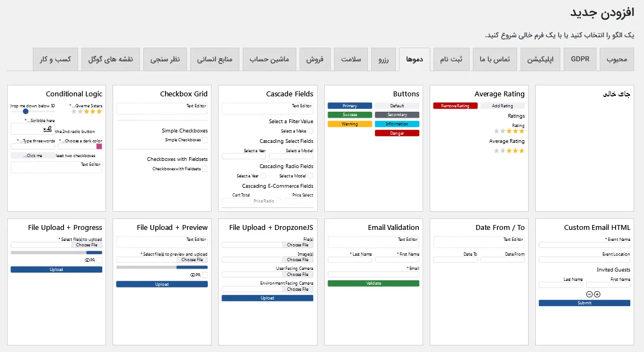The width and height of the screenshot is (644, 352).
Task: Click the Give me 5 stars rating
Action: tap(87, 112)
